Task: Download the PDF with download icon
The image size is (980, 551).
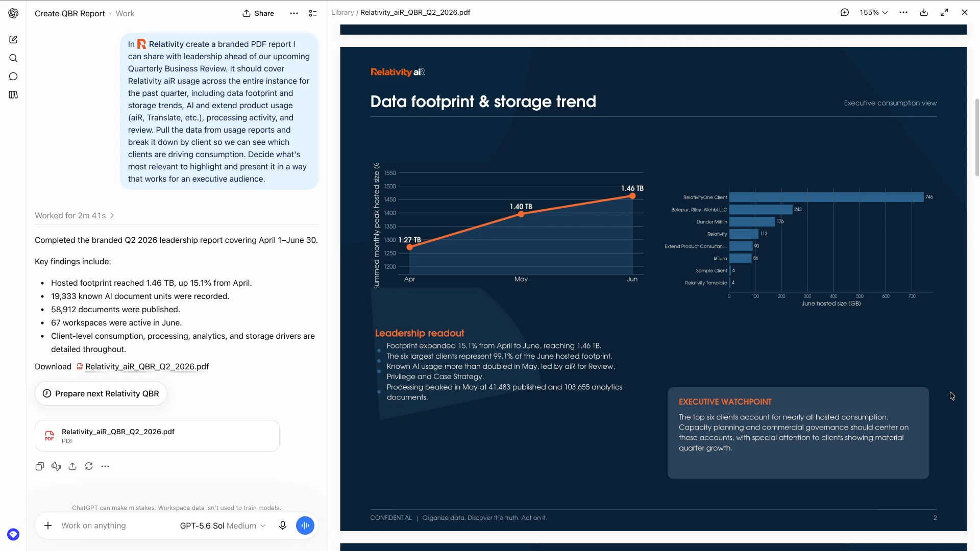Action: [924, 12]
